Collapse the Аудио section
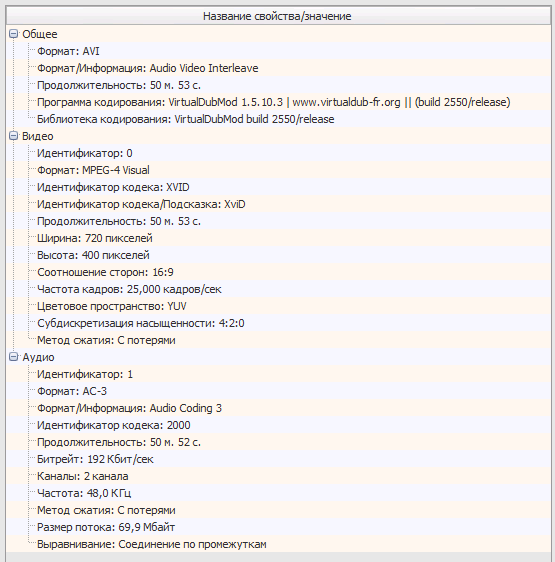Screen dimensions: 555x562 pyautogui.click(x=13, y=357)
